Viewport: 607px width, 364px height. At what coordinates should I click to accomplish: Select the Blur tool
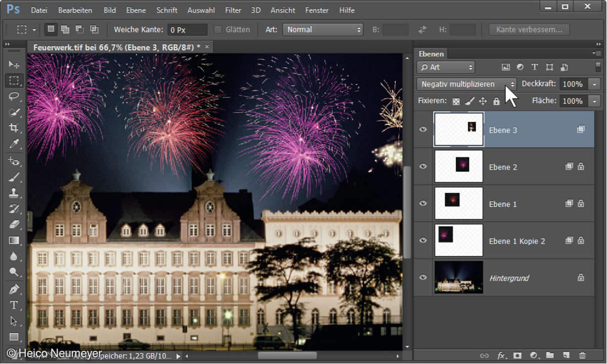(x=14, y=256)
